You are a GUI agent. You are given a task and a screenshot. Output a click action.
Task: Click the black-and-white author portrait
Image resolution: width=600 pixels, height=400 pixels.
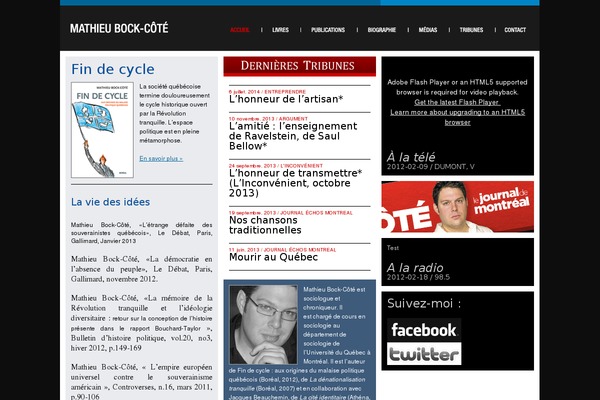point(263,325)
